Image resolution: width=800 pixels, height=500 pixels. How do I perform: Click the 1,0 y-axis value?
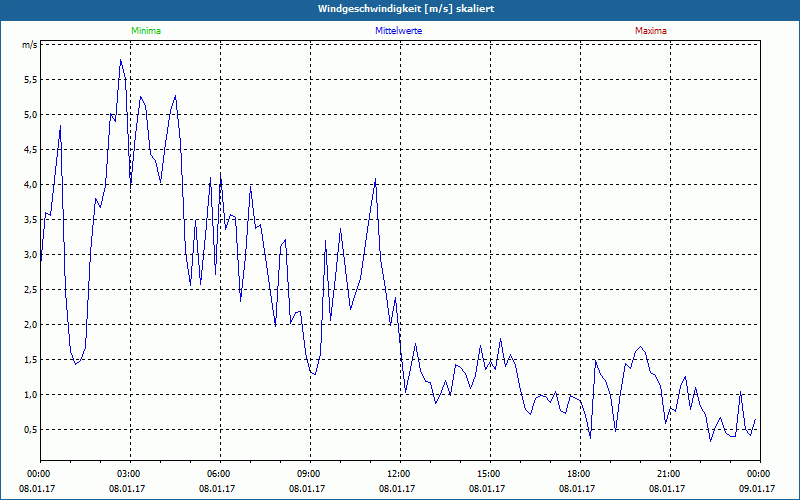(x=31, y=395)
